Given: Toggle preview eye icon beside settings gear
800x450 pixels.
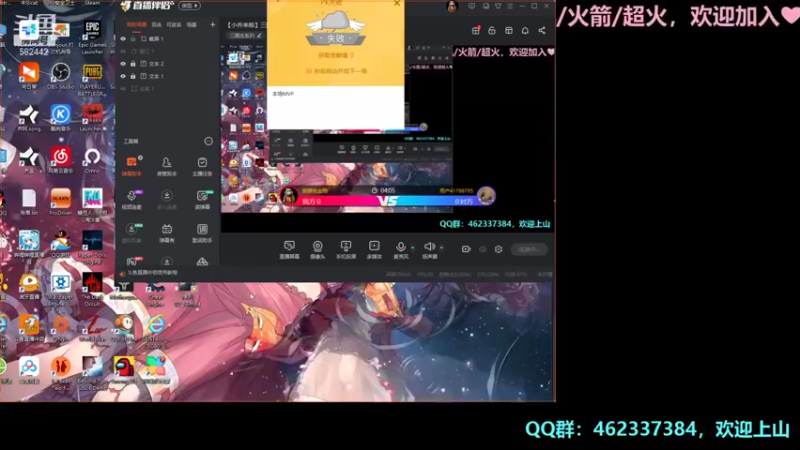Looking at the screenshot, I should [483, 249].
